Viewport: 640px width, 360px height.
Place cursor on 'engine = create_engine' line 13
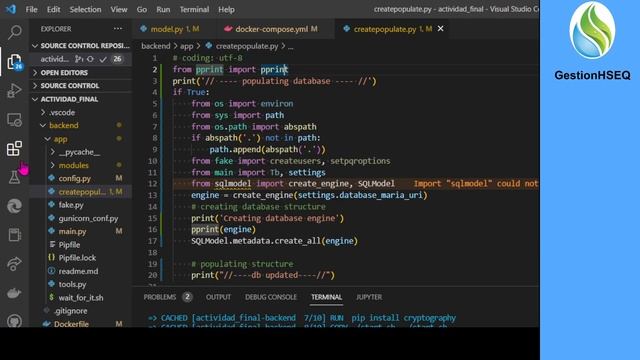pos(309,195)
